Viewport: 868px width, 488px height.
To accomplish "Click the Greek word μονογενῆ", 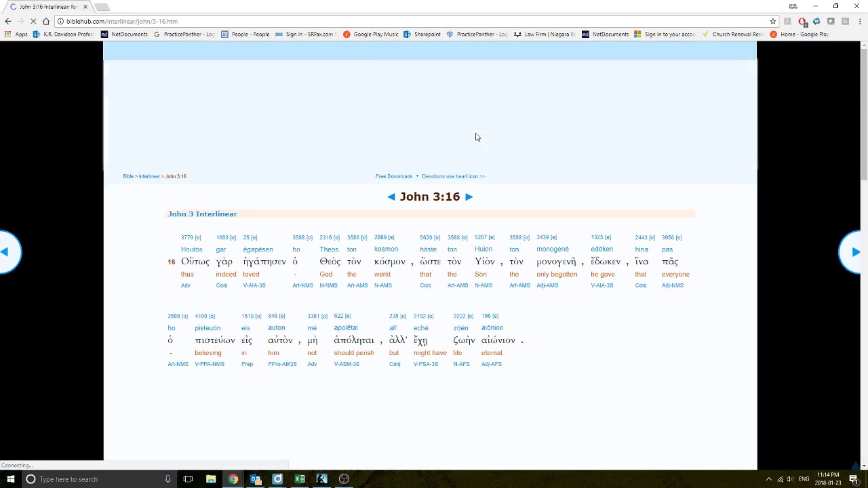I will point(556,262).
